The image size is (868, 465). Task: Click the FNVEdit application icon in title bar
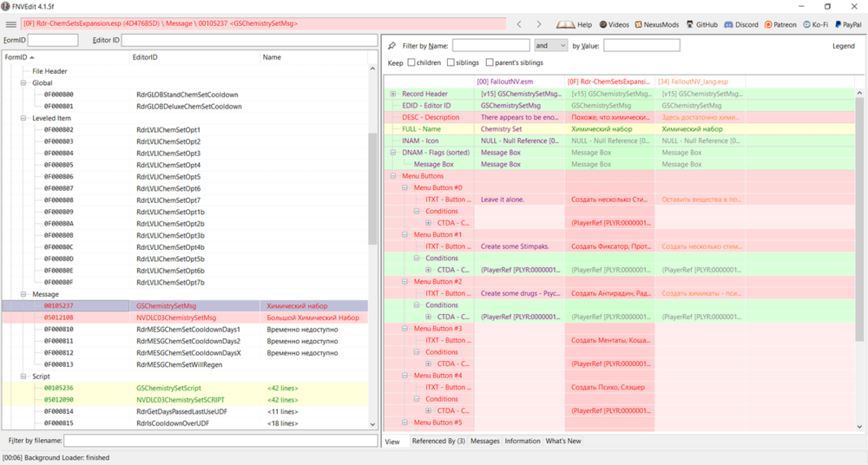[5, 6]
